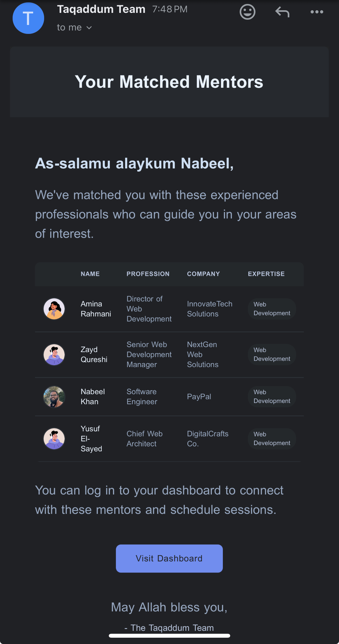
Task: Click the Taqaddum Team sender name
Action: [x=101, y=9]
